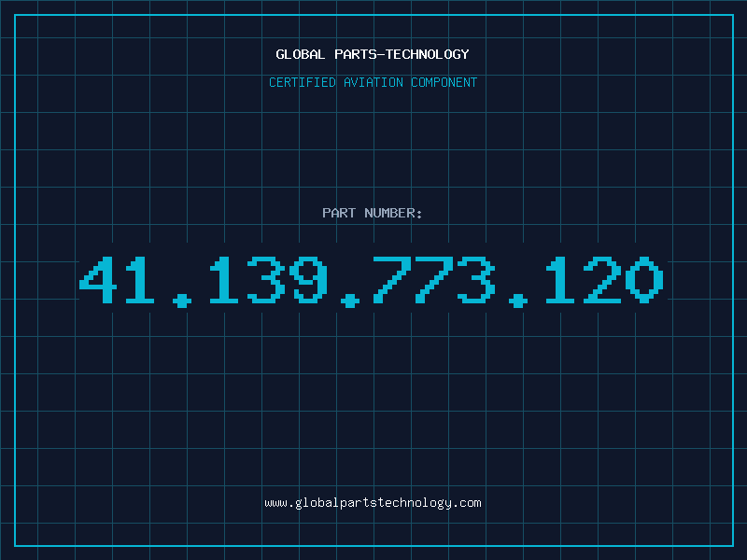
Task: Click the part number 41.139.773.120
Action: point(372,282)
